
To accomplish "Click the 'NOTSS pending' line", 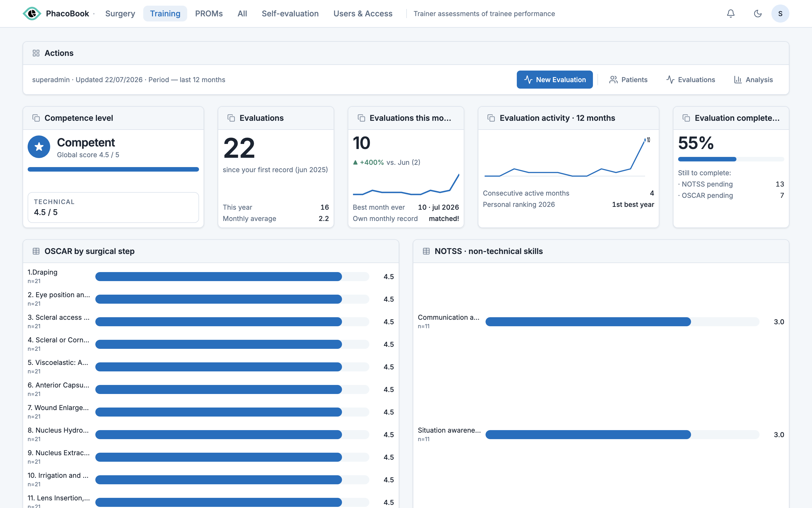I will pyautogui.click(x=731, y=184).
